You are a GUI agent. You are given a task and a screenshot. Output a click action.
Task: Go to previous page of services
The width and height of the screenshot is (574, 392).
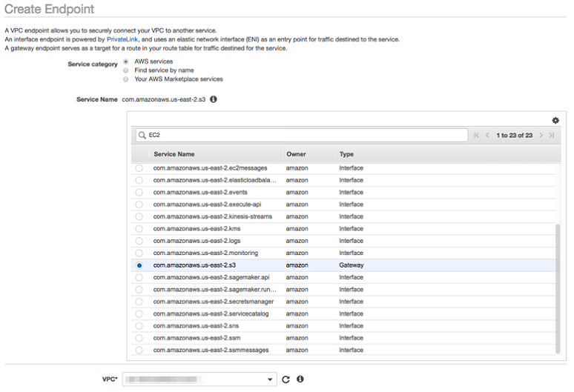[487, 136]
